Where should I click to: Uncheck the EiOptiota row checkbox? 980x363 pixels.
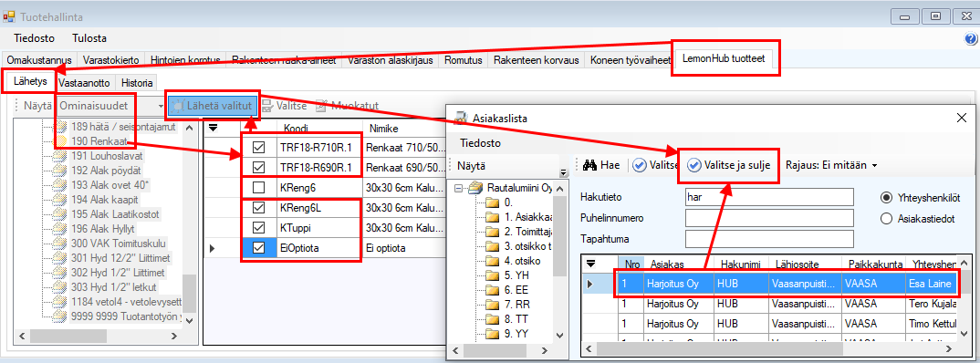[258, 248]
